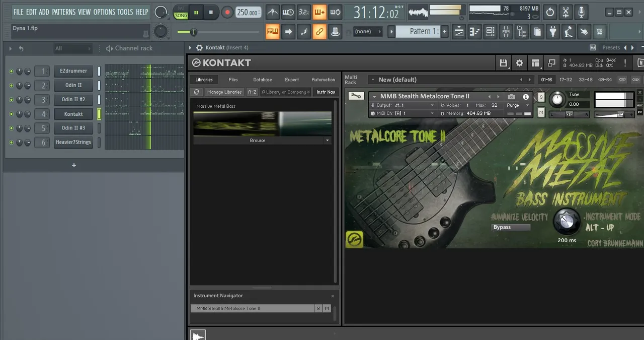The height and width of the screenshot is (340, 644).
Task: Pause playback with the pause button
Action: (196, 12)
